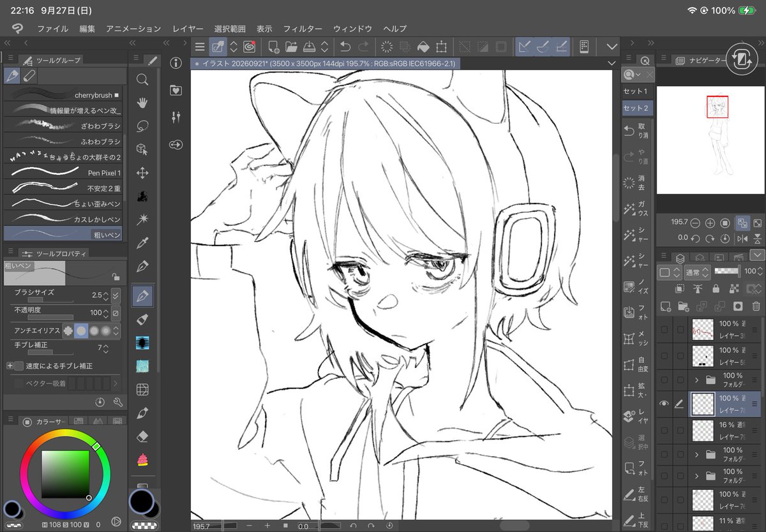Open the フィルター menu
This screenshot has height=532, width=766.
[x=303, y=29]
